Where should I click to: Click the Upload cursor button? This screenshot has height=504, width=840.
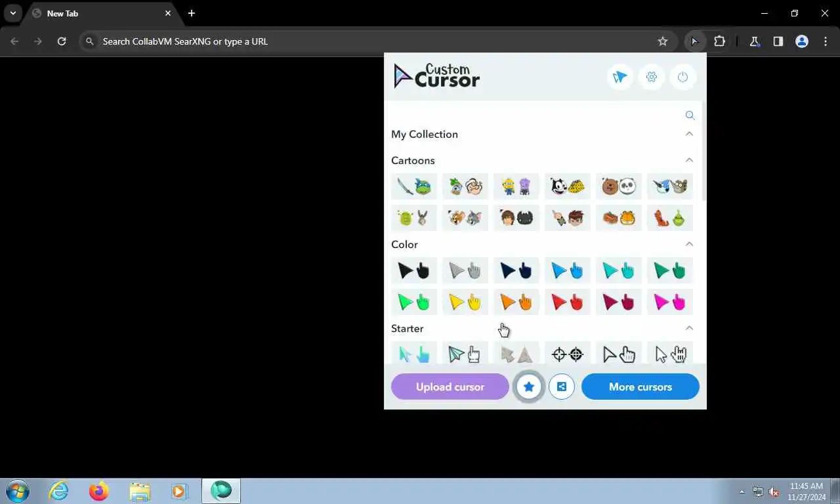point(450,387)
